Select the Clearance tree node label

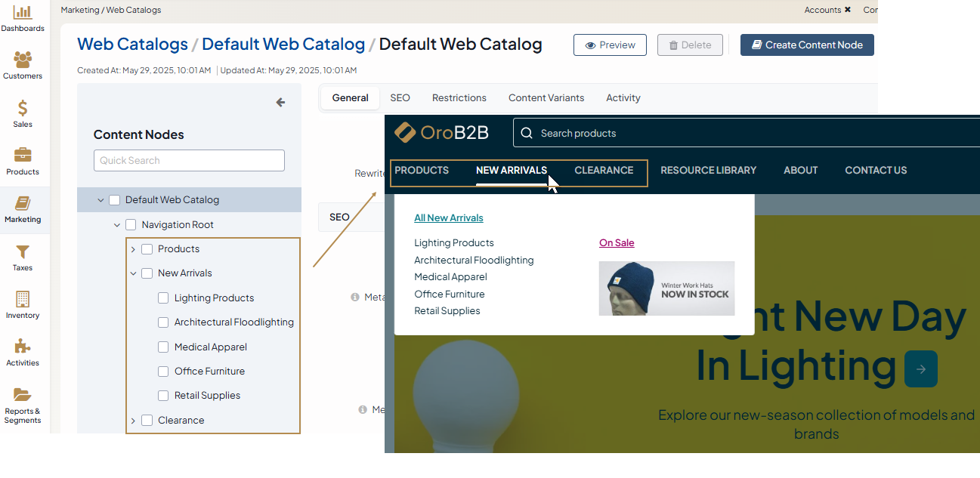click(181, 421)
